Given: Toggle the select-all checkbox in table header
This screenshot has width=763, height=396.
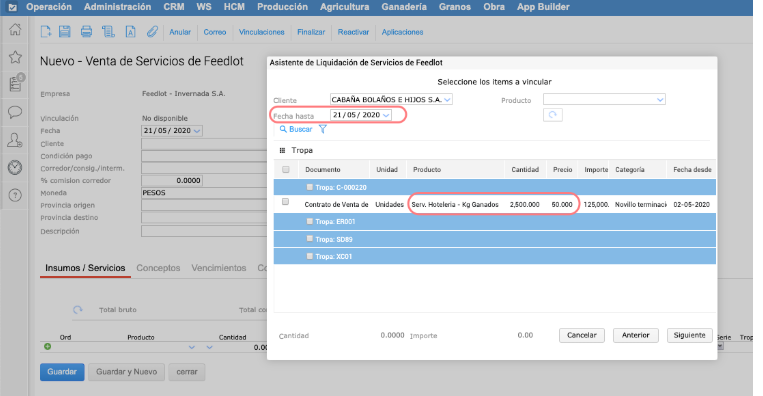Looking at the screenshot, I should point(286,169).
